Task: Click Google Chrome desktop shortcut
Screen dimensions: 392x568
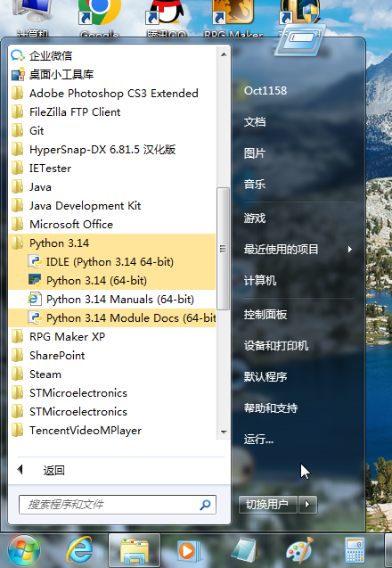Action: pyautogui.click(x=100, y=18)
